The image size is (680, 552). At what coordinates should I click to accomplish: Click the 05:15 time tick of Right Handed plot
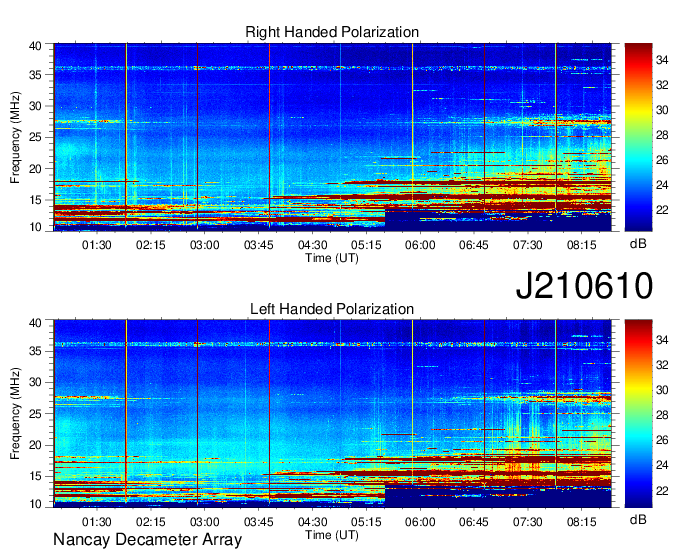click(366, 245)
